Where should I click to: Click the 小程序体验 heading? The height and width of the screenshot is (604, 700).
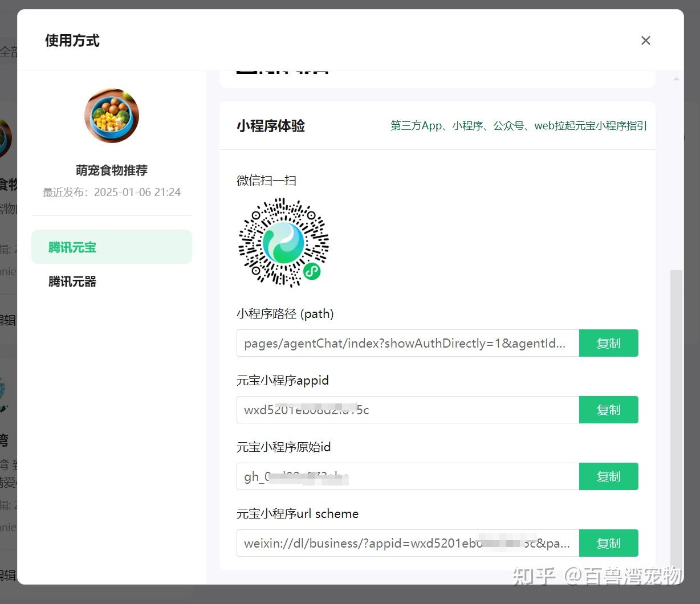271,126
